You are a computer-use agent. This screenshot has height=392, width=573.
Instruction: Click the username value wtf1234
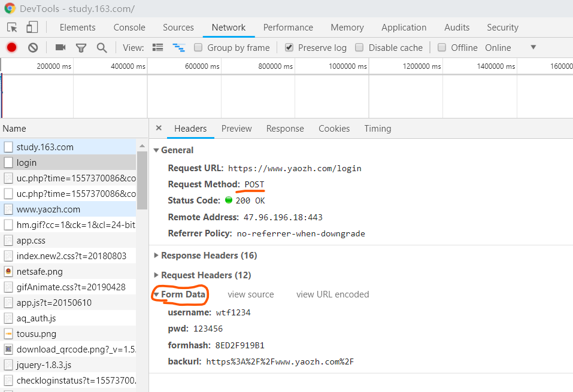coord(233,313)
